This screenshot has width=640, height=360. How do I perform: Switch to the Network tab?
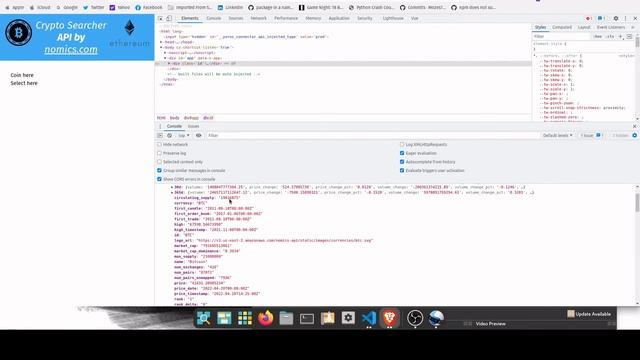point(258,18)
